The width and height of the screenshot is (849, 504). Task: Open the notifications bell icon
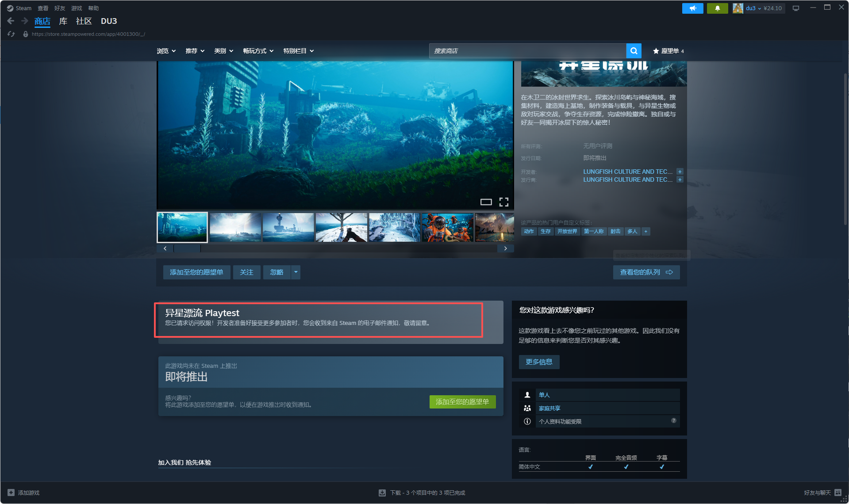pyautogui.click(x=717, y=8)
